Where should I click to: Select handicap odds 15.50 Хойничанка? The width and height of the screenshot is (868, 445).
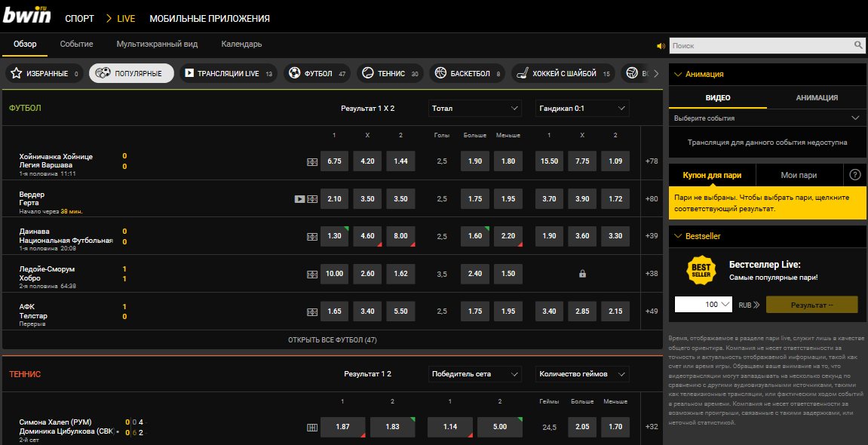[x=549, y=161]
